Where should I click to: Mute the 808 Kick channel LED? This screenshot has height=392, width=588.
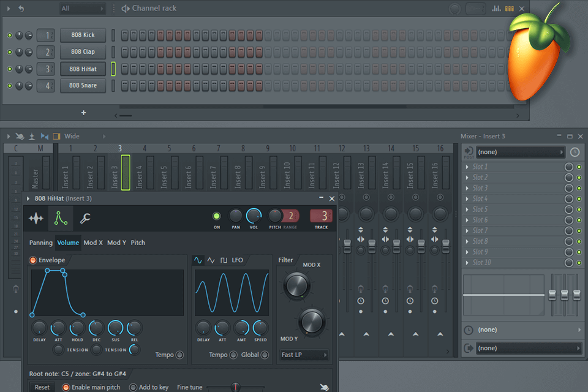click(10, 35)
